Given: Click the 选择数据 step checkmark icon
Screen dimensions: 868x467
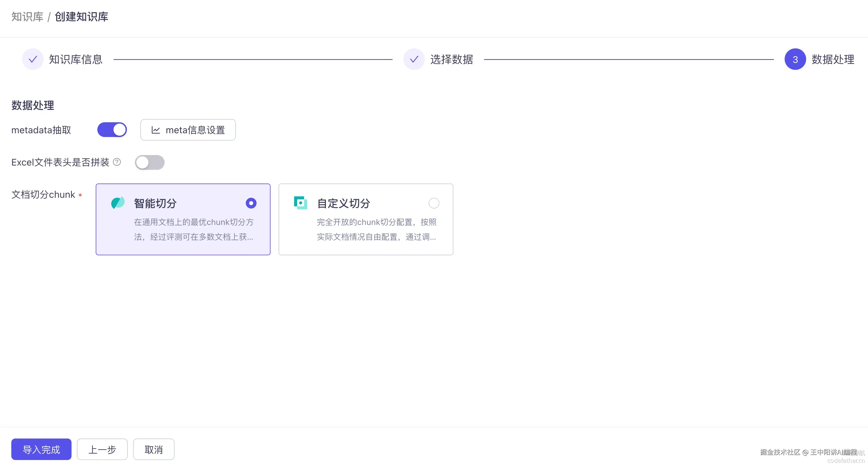Looking at the screenshot, I should coord(414,59).
